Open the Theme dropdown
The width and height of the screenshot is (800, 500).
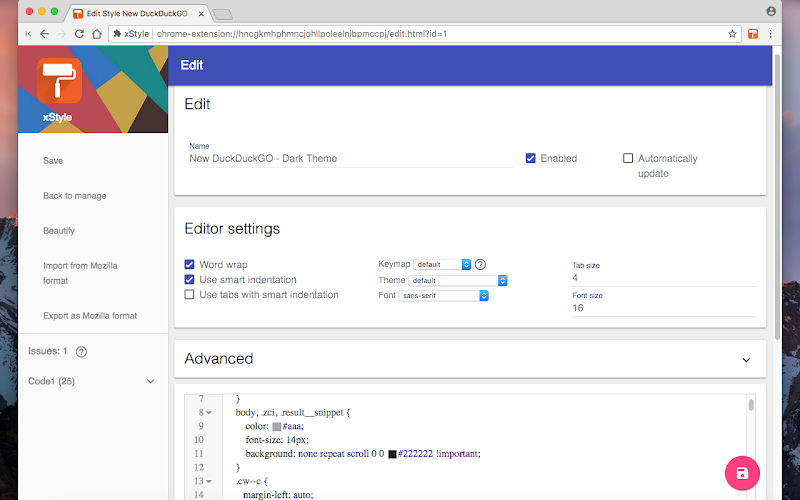click(x=458, y=281)
